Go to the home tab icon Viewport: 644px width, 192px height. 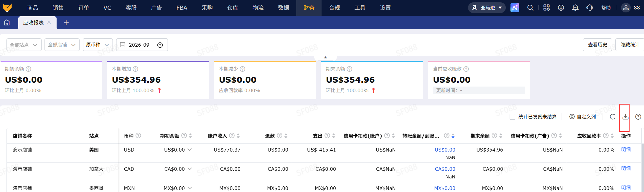click(7, 22)
